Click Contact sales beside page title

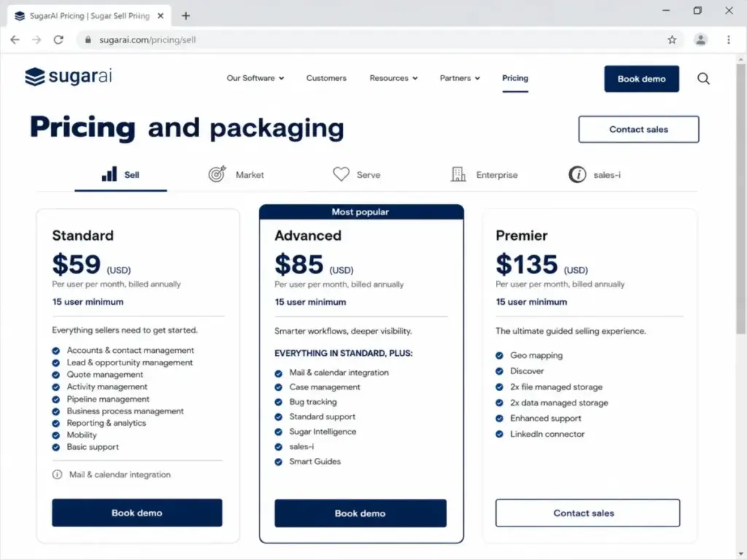coord(638,130)
